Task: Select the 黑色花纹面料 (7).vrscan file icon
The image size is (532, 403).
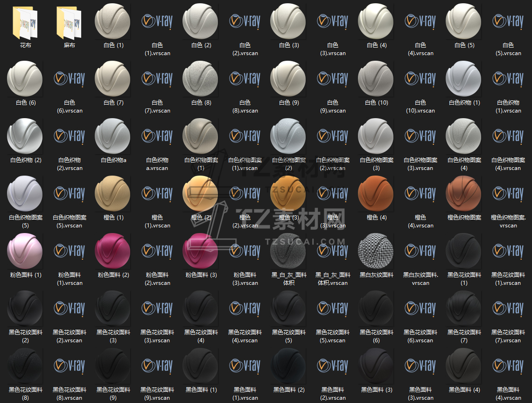Action: 508,308
